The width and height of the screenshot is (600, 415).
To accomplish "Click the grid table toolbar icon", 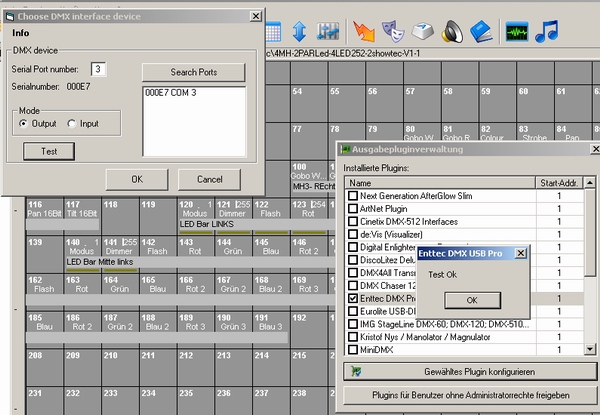I will (x=274, y=32).
